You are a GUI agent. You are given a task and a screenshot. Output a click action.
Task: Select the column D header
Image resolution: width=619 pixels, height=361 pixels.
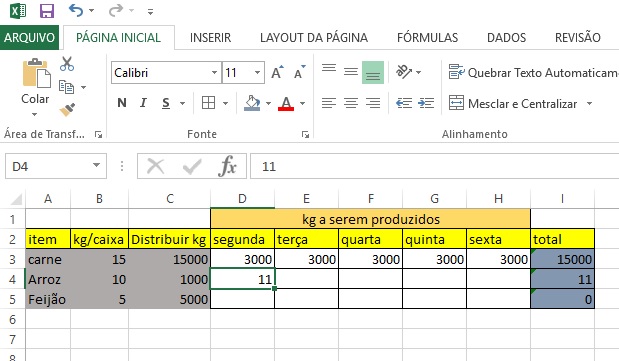(x=242, y=199)
